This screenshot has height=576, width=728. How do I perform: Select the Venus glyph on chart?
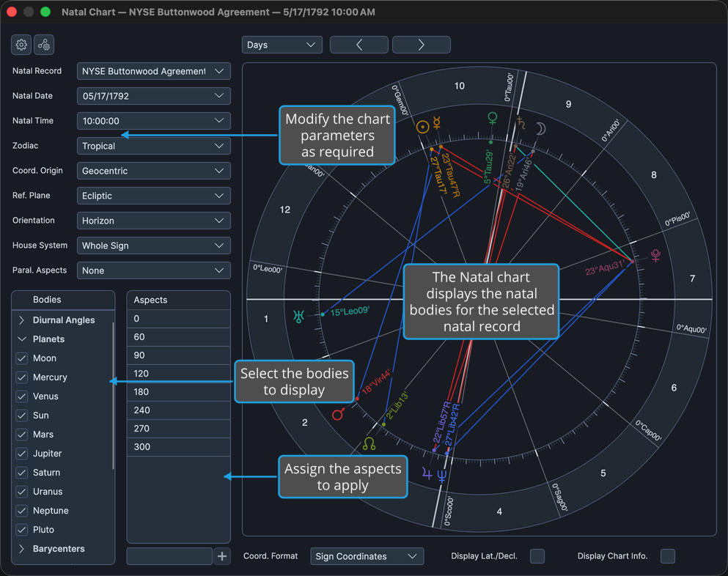coord(493,118)
